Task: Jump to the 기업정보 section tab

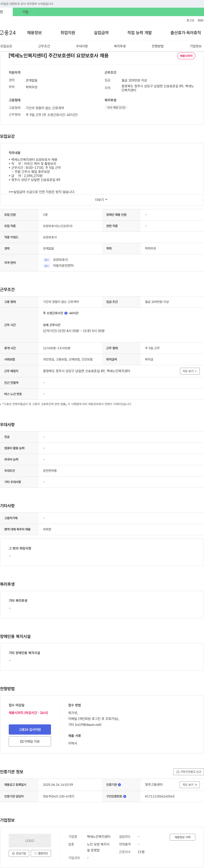Action: 195,46
